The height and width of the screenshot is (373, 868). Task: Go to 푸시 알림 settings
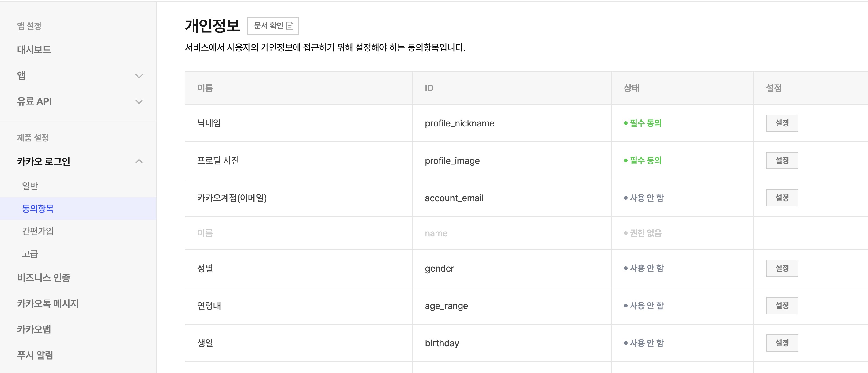pyautogui.click(x=36, y=355)
